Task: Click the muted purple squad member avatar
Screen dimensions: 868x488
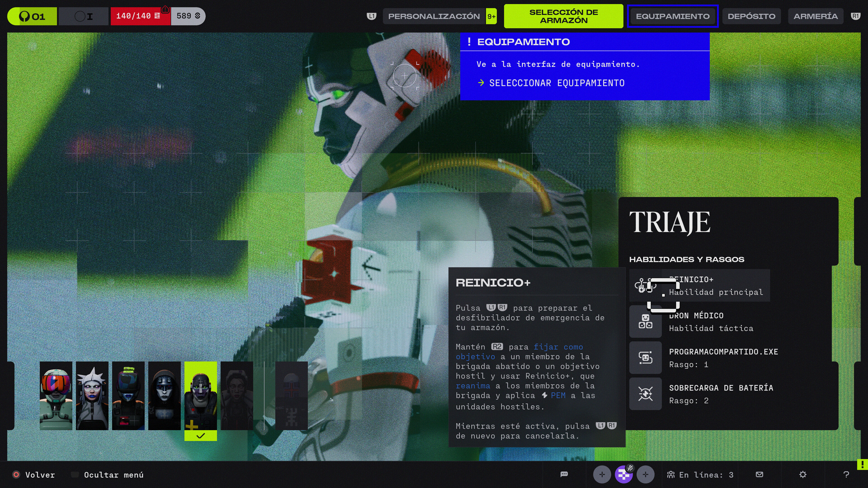Action: 623,474
